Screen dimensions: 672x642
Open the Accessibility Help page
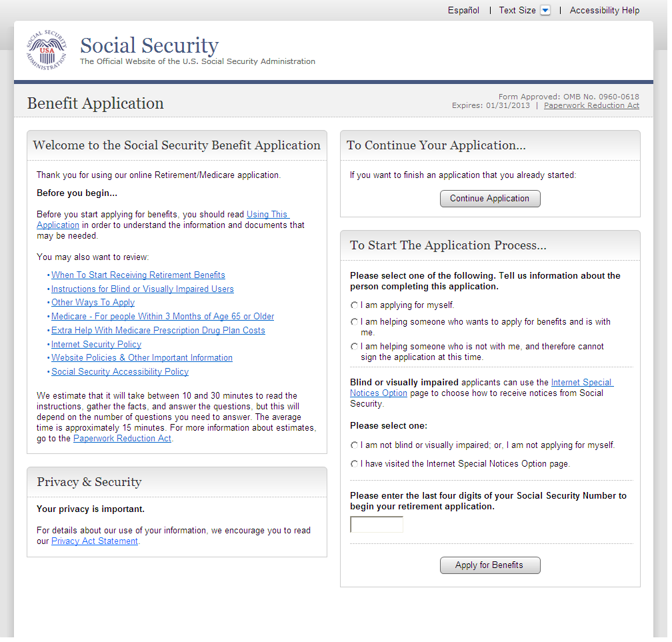click(604, 10)
